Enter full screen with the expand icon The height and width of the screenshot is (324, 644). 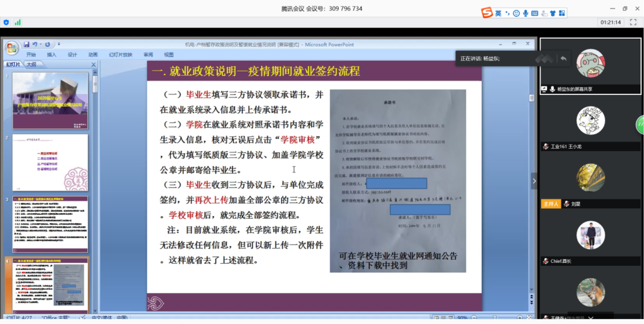(633, 22)
